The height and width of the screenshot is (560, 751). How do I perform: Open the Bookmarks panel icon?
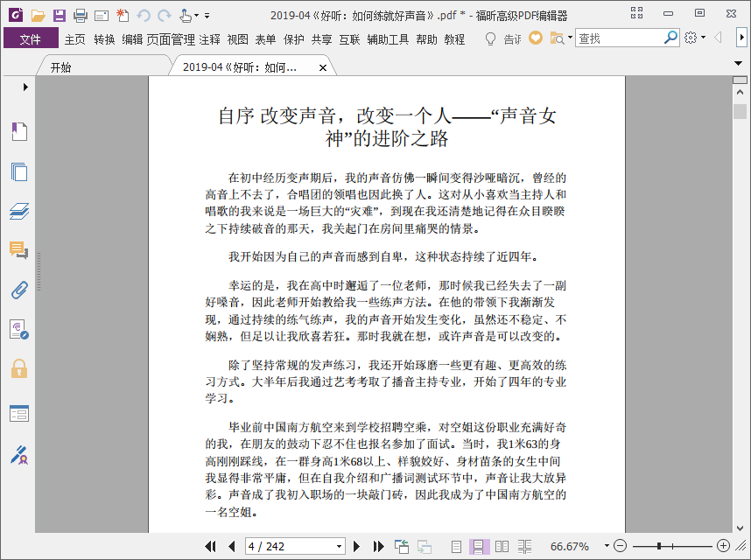19,131
